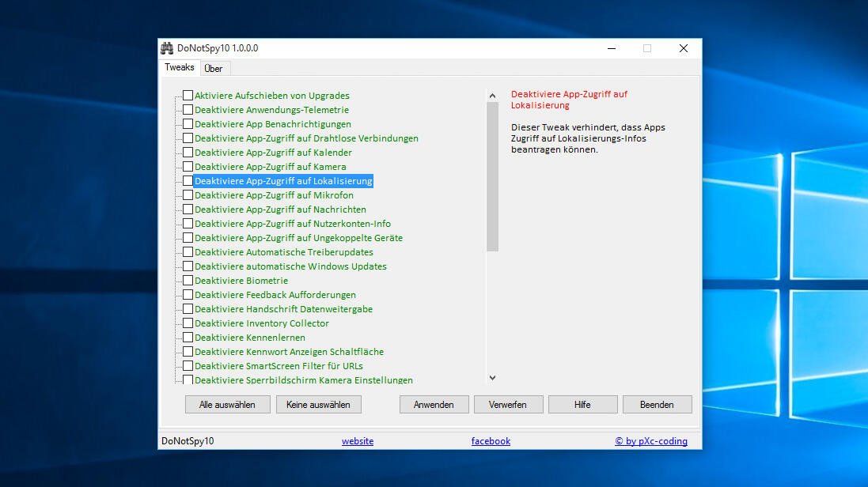
Task: Select the Deaktiviere Biometrie list label
Action: (241, 281)
